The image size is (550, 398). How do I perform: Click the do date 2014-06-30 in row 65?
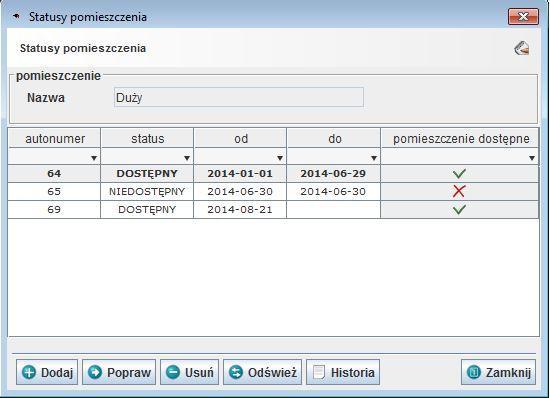333,191
